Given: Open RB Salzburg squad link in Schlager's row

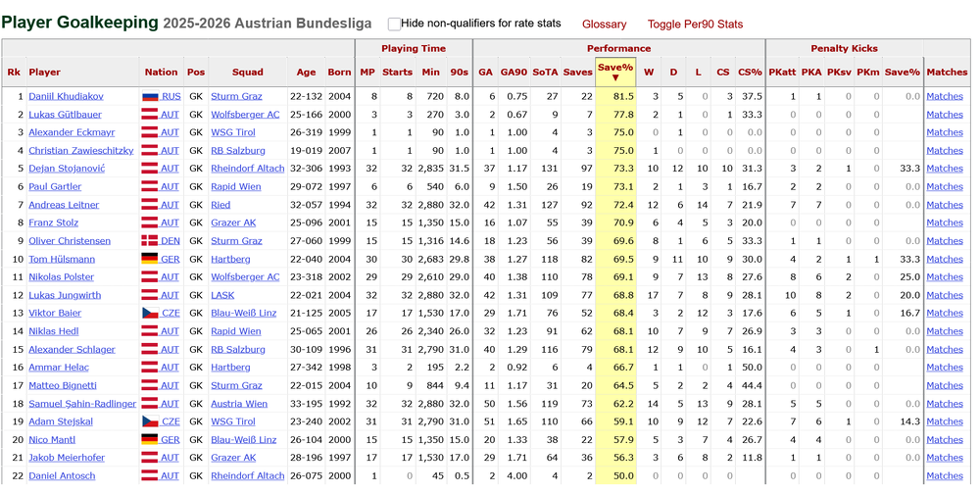Looking at the screenshot, I should [237, 350].
